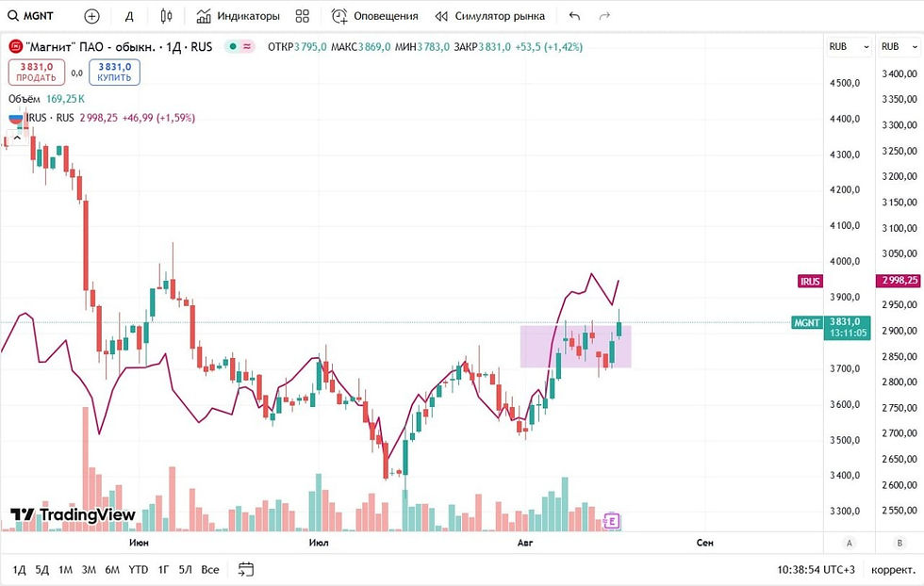
Task: Click the 3831,0 КУПИТЬ buy button
Action: coord(114,72)
